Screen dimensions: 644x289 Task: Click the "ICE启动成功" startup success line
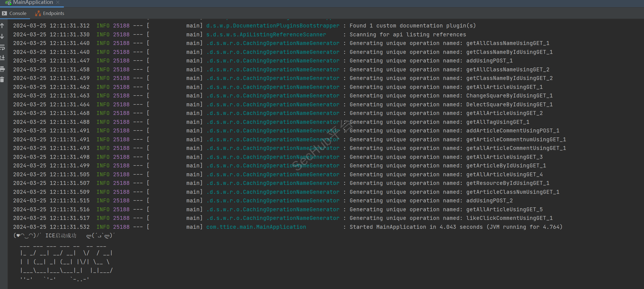coord(61,236)
